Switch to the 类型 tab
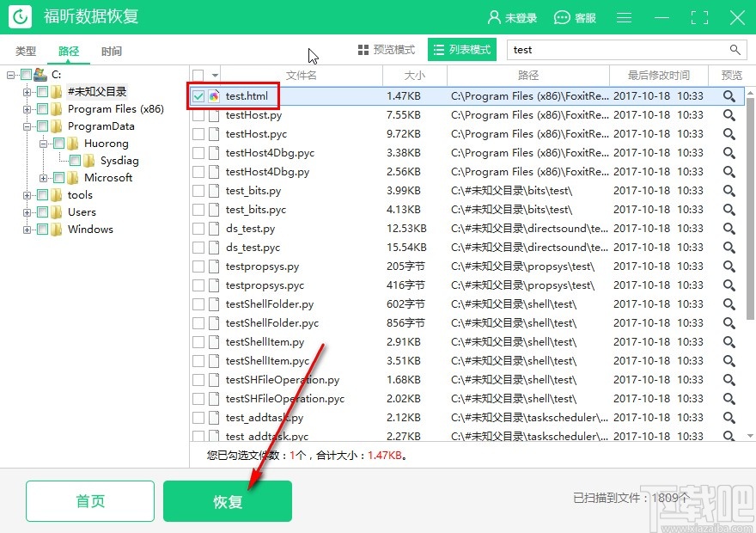The image size is (756, 533). pyautogui.click(x=26, y=51)
